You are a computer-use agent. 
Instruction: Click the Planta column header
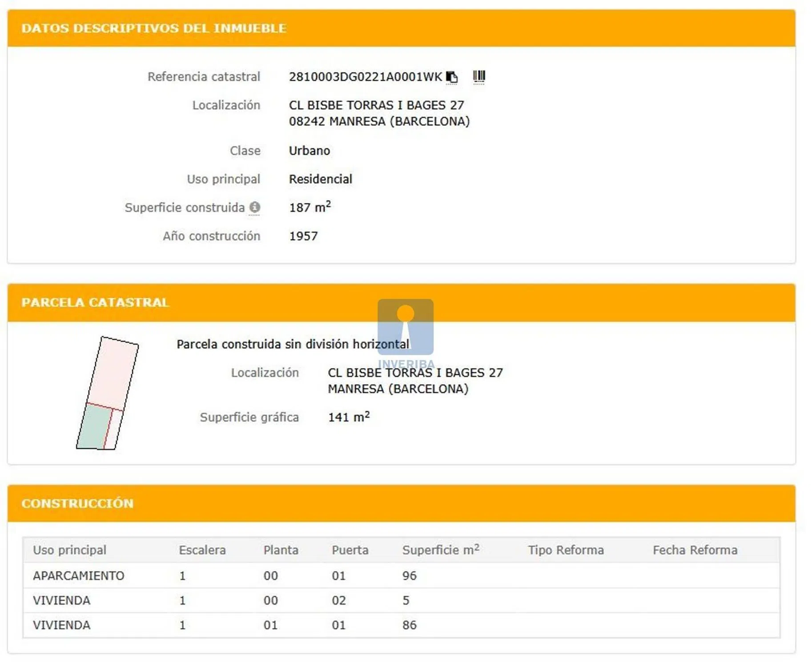(281, 550)
